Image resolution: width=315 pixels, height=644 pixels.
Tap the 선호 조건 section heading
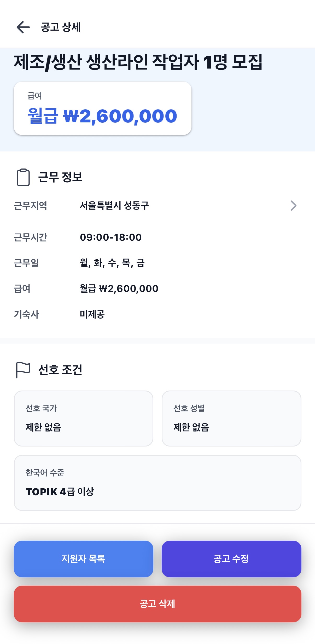[x=60, y=370]
